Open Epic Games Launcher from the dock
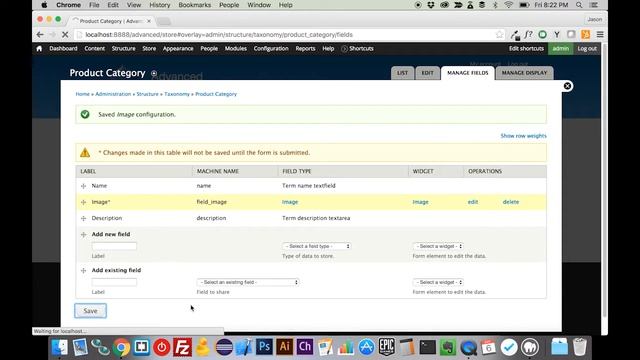This screenshot has width=640, height=360. tap(386, 347)
